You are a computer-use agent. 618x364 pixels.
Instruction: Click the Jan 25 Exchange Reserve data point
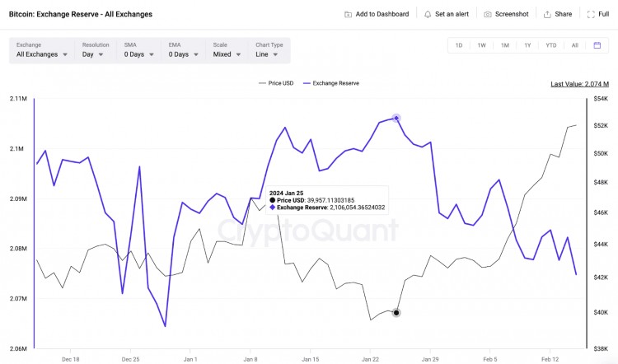[x=396, y=118]
